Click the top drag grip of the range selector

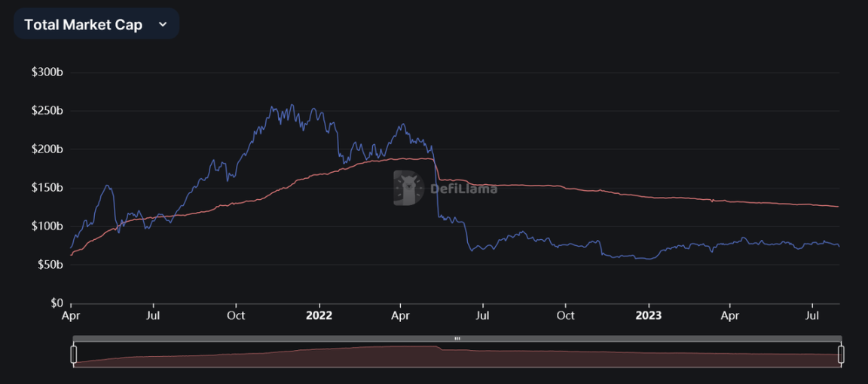click(x=457, y=339)
